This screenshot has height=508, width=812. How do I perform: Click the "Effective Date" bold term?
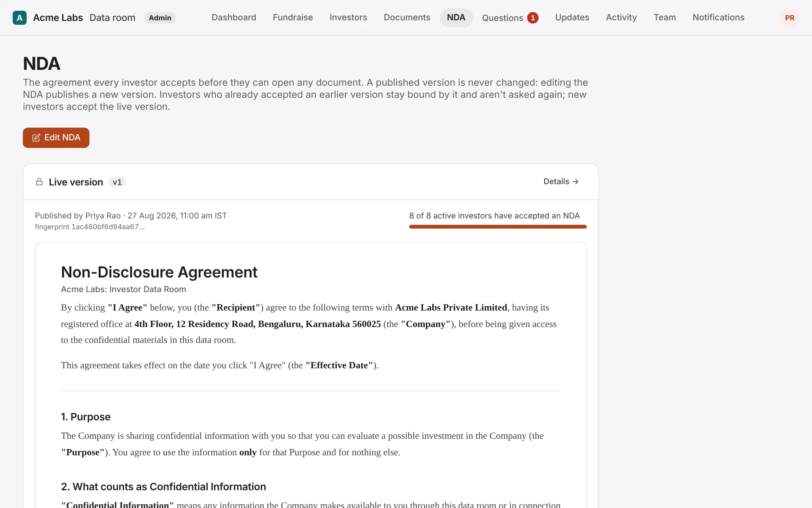click(339, 365)
